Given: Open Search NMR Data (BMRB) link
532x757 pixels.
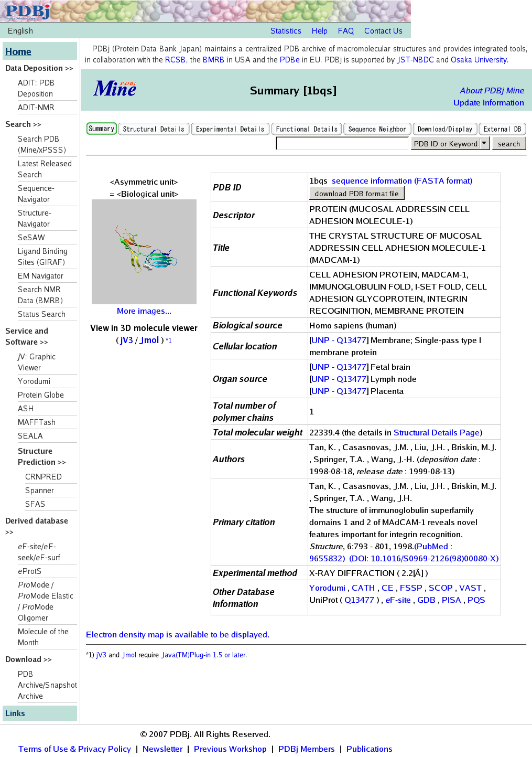Looking at the screenshot, I should 40,295.
